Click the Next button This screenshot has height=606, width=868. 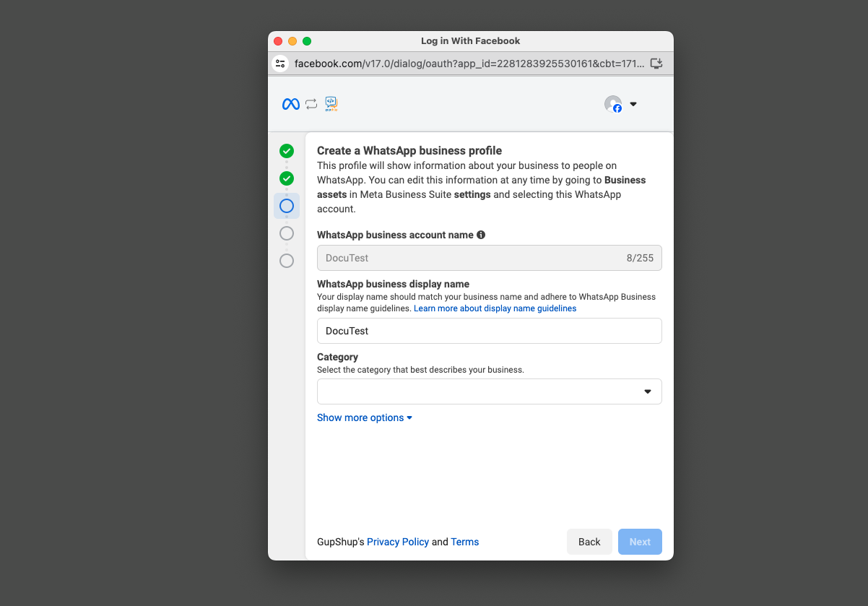pyautogui.click(x=640, y=542)
